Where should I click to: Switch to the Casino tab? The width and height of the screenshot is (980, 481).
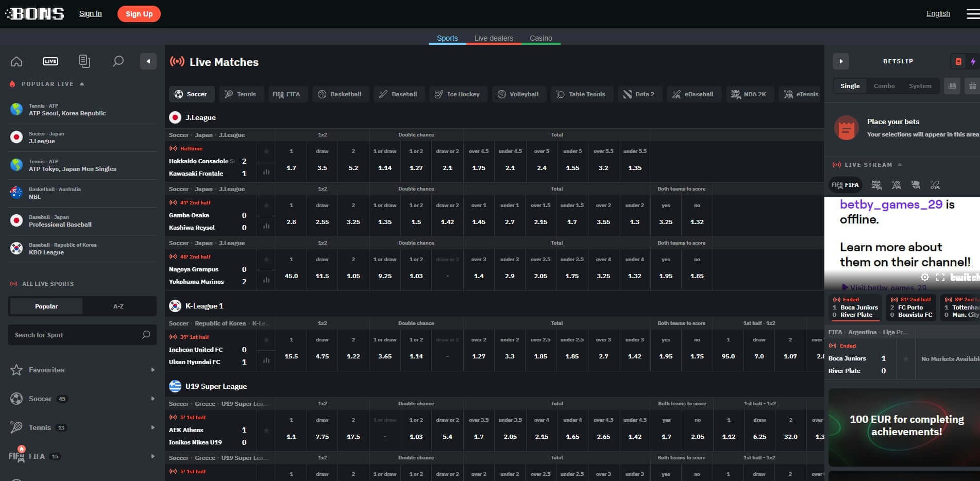tap(540, 38)
